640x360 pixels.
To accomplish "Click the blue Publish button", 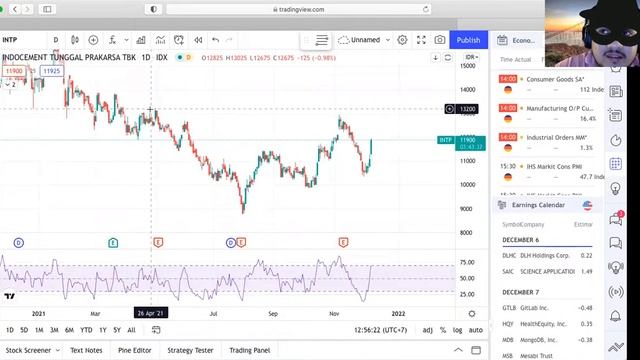I will pyautogui.click(x=469, y=40).
